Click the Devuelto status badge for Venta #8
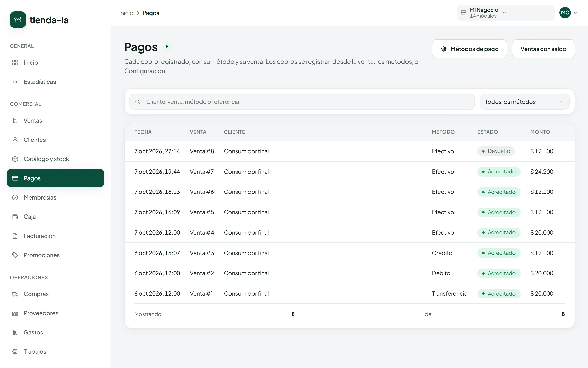This screenshot has height=368, width=588. (496, 151)
